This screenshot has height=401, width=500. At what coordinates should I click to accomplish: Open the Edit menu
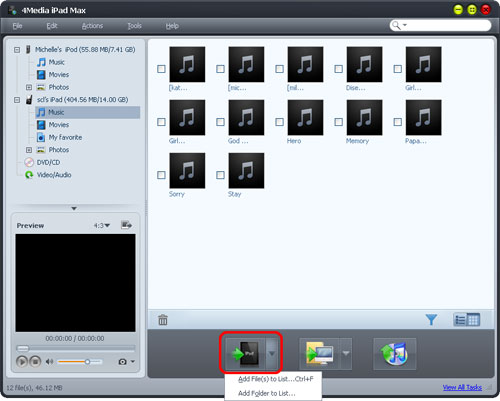pyautogui.click(x=52, y=26)
